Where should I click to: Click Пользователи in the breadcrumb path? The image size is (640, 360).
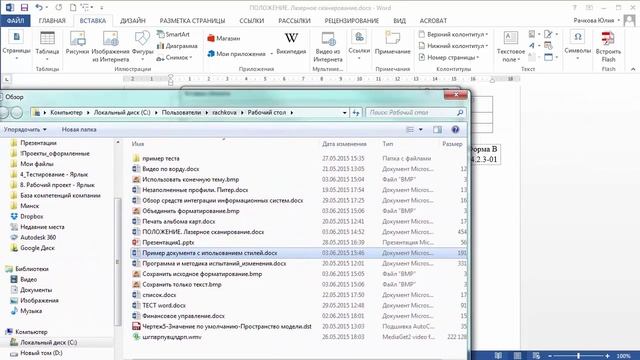pos(181,112)
